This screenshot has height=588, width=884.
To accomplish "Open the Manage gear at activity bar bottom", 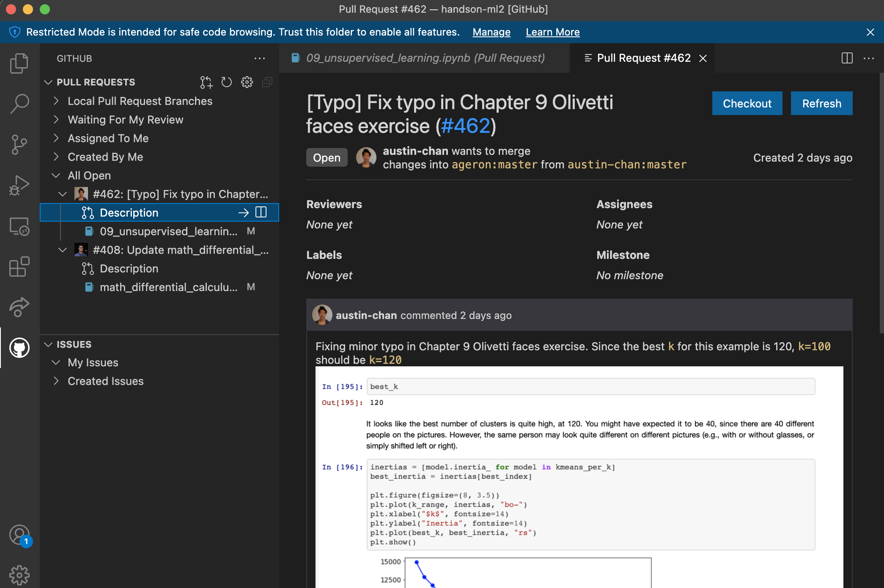I will pos(19,575).
